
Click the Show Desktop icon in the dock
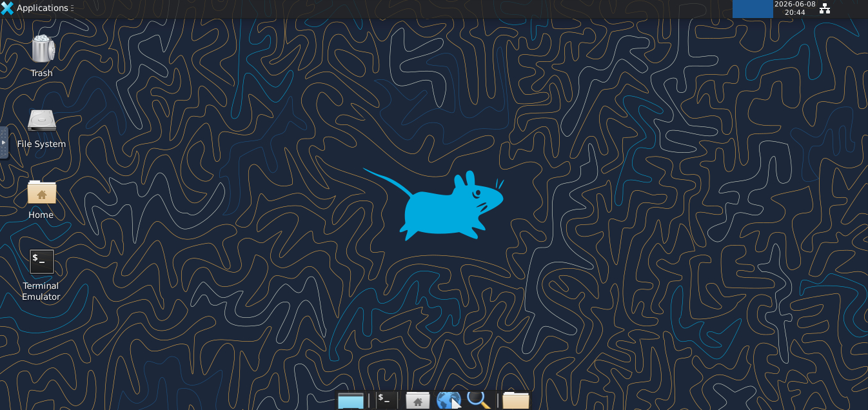point(351,400)
